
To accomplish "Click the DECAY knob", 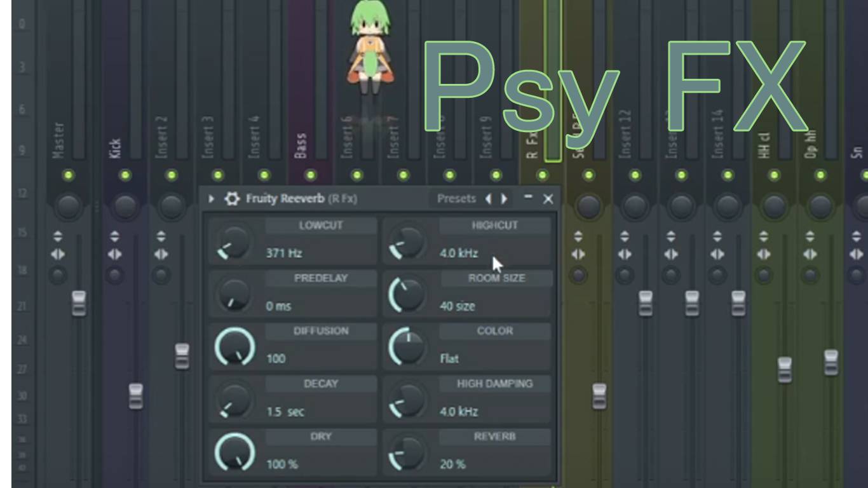I will pos(233,400).
